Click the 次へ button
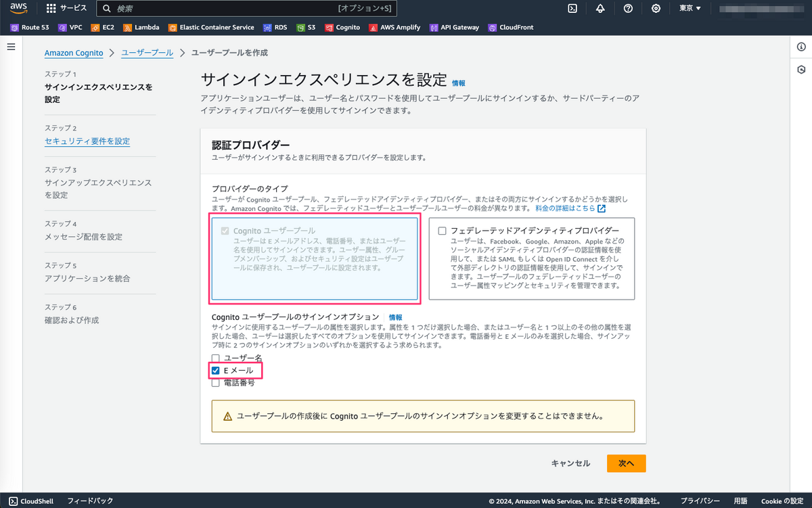This screenshot has height=508, width=812. point(626,463)
